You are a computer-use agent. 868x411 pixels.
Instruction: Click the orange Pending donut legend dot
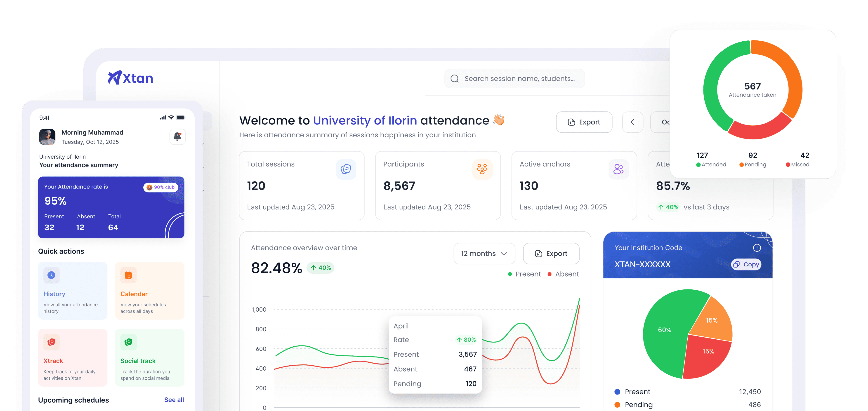[x=741, y=165]
